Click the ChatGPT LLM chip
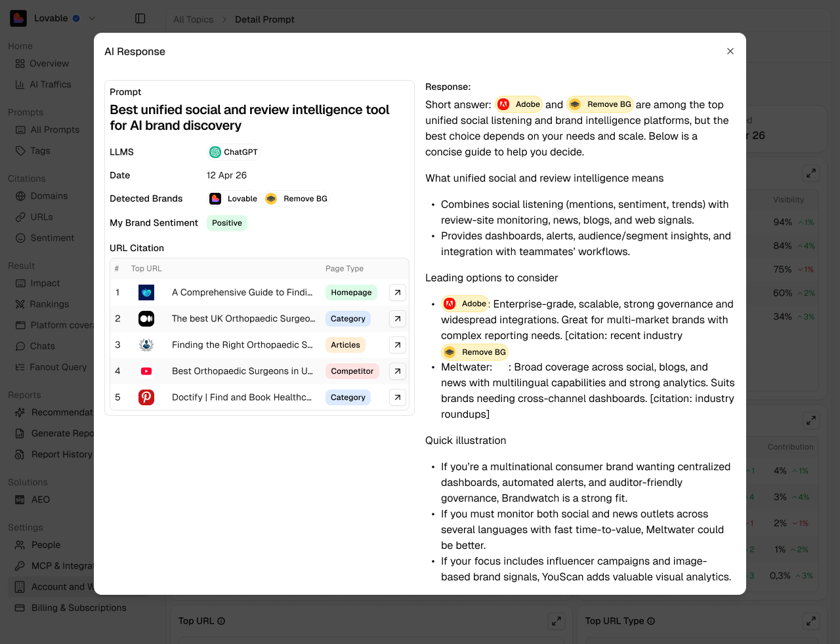The image size is (840, 644). [234, 152]
